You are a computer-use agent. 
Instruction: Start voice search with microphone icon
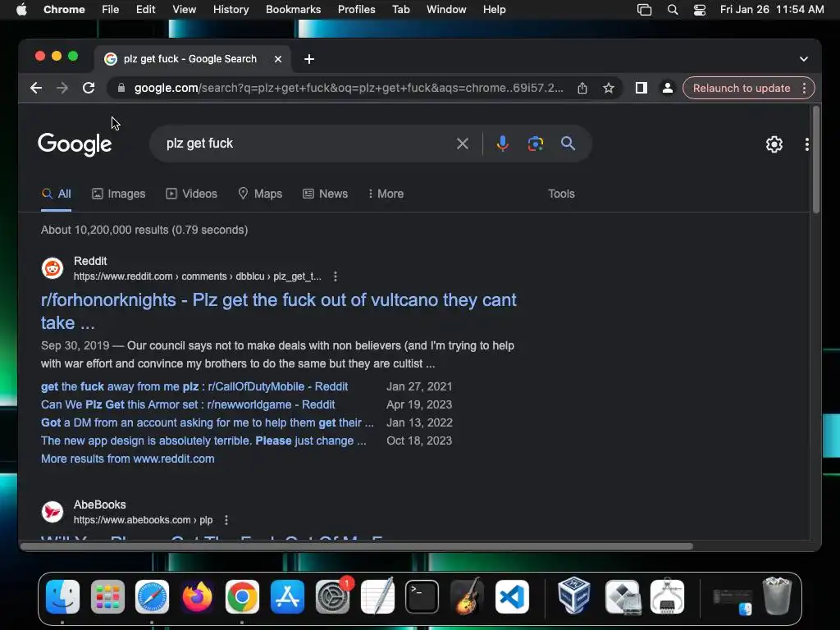point(503,144)
